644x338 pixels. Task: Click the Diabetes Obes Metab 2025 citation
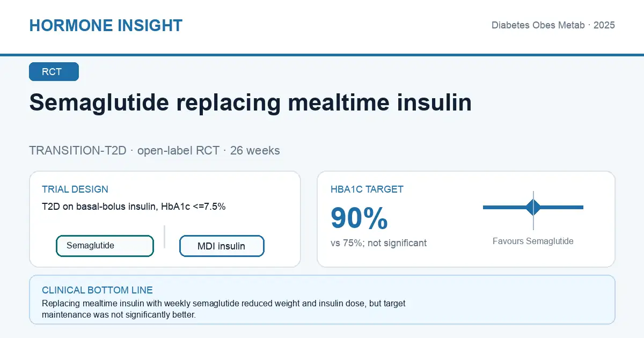click(553, 25)
